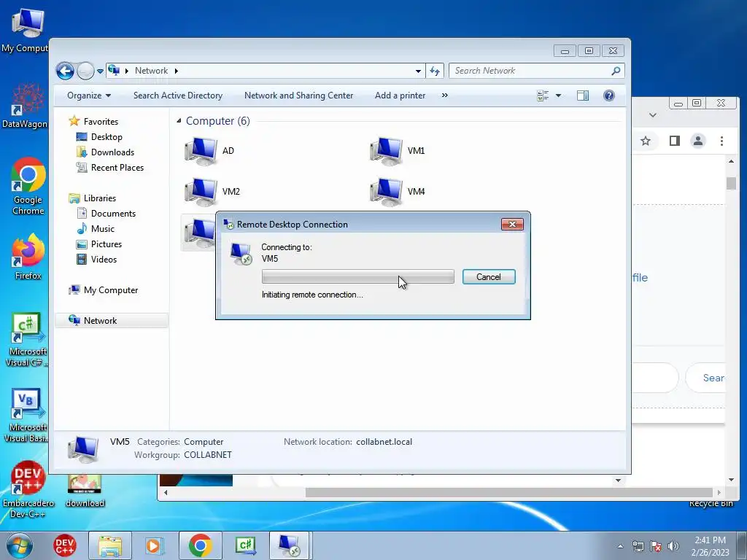Screen dimensions: 747x560
Task: Launch Firefox desktop shortcut
Action: tap(28, 256)
